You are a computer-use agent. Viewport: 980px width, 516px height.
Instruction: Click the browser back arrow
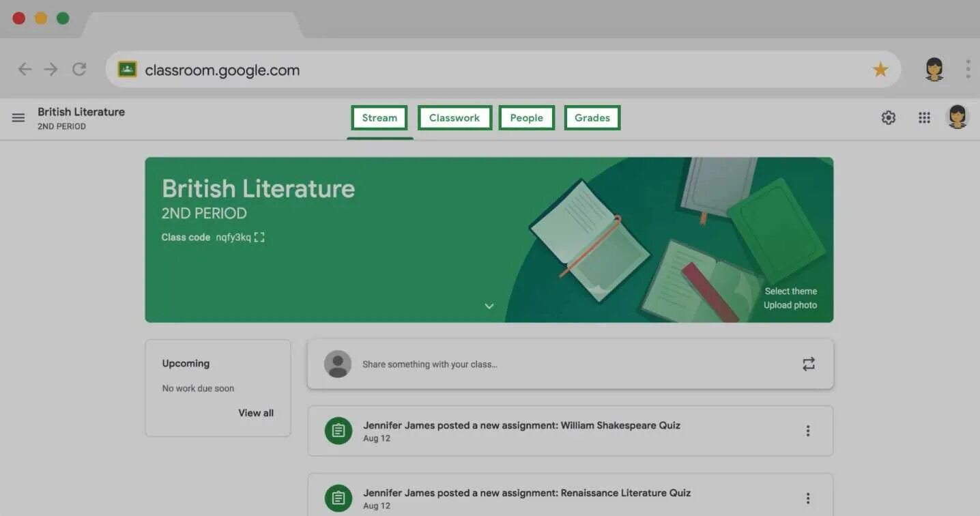click(x=25, y=70)
